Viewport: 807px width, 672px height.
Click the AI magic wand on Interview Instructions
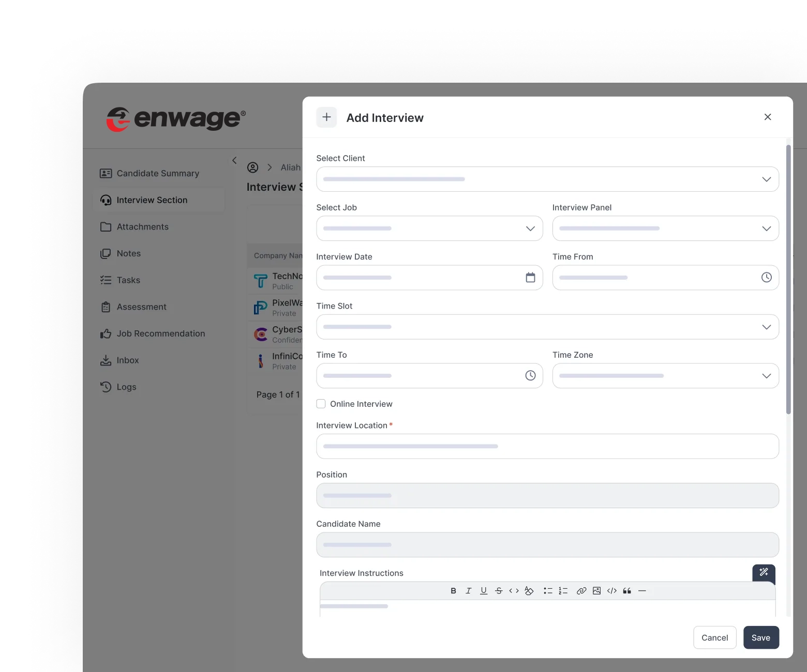764,573
